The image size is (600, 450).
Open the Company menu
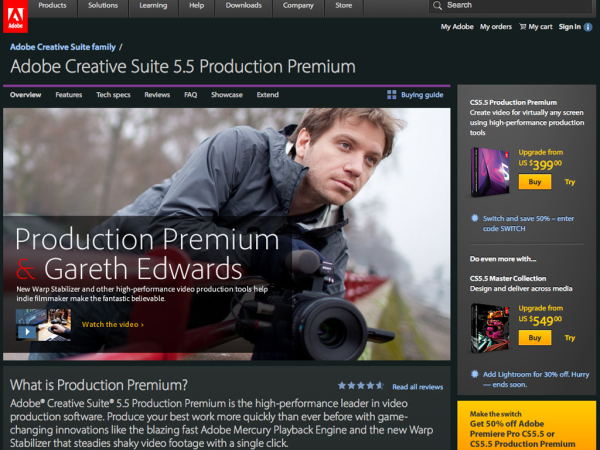pyautogui.click(x=298, y=5)
